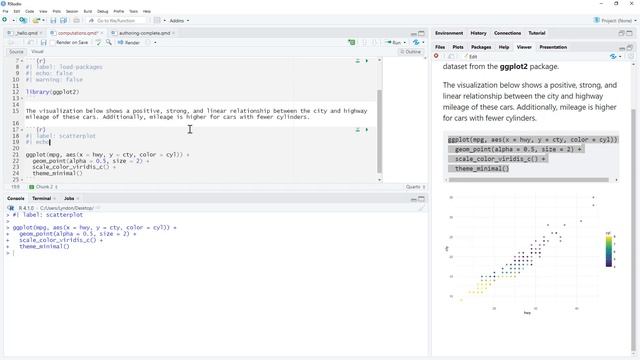640x360 pixels.
Task: Open the Packages tab
Action: coord(481,47)
